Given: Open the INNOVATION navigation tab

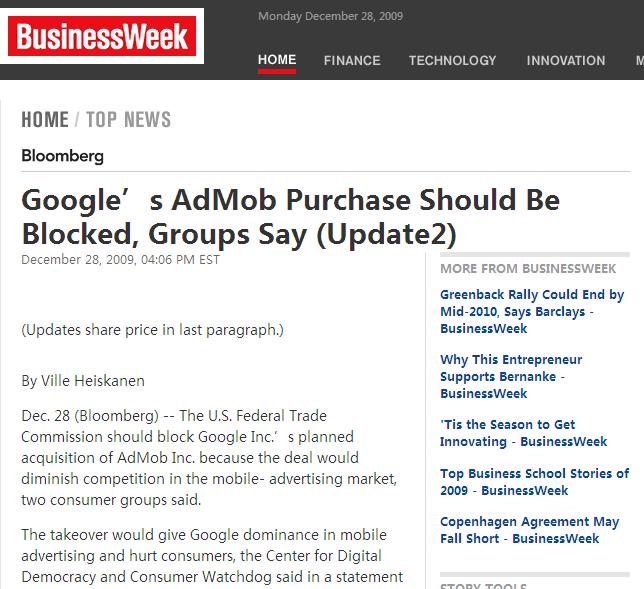Looking at the screenshot, I should tap(566, 61).
